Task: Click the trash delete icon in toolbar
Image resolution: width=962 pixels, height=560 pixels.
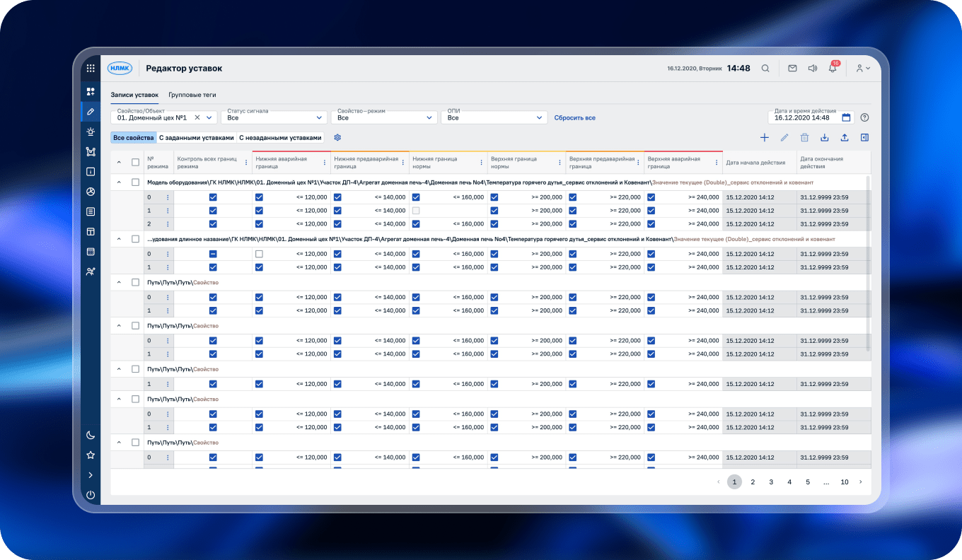Action: pos(804,138)
